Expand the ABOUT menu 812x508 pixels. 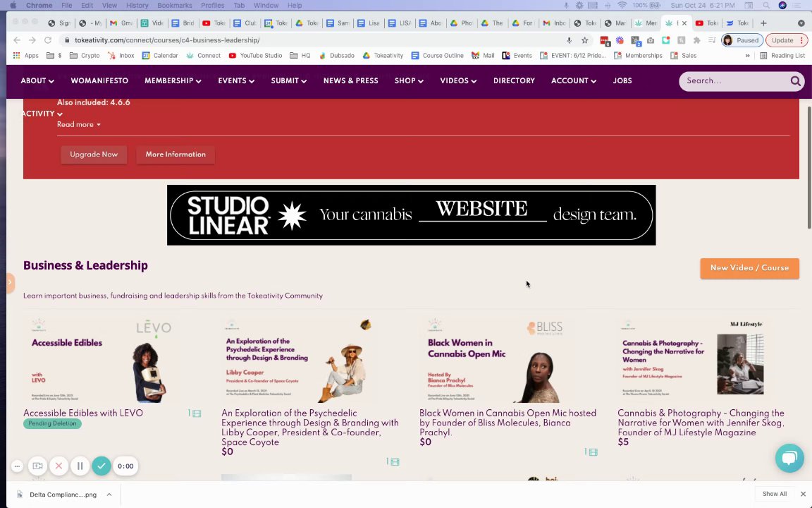[x=37, y=81]
